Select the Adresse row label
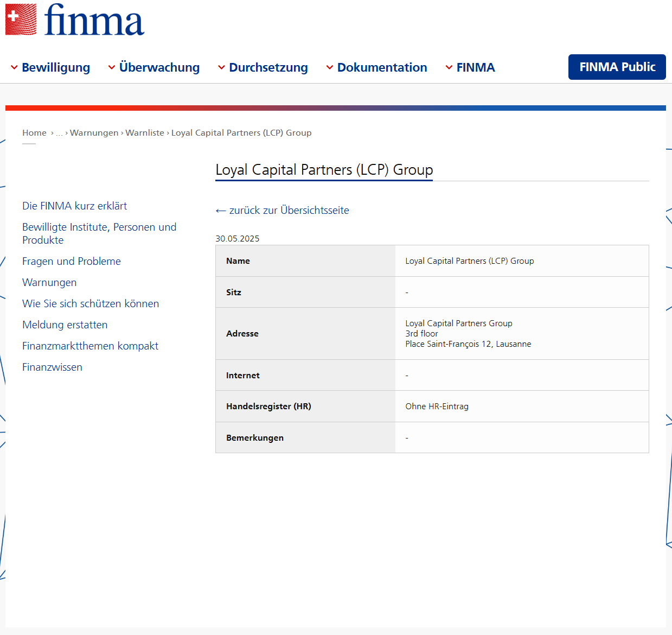This screenshot has height=635, width=672. click(x=242, y=333)
